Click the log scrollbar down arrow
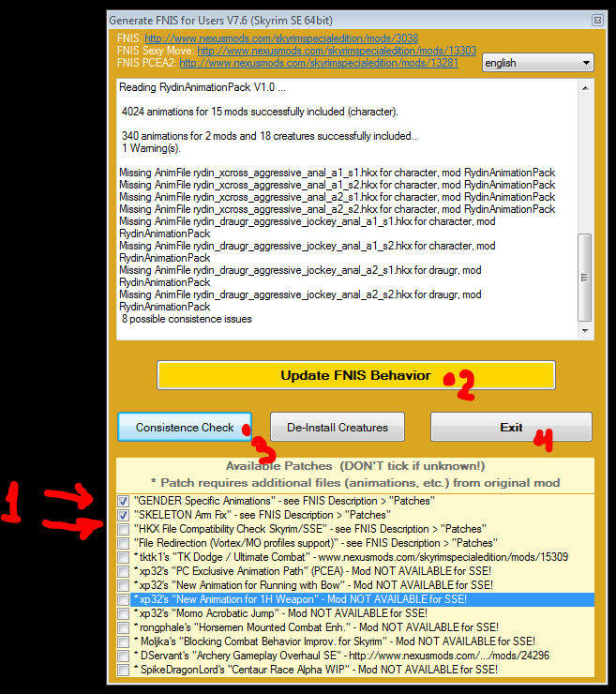The image size is (616, 694). [x=585, y=331]
